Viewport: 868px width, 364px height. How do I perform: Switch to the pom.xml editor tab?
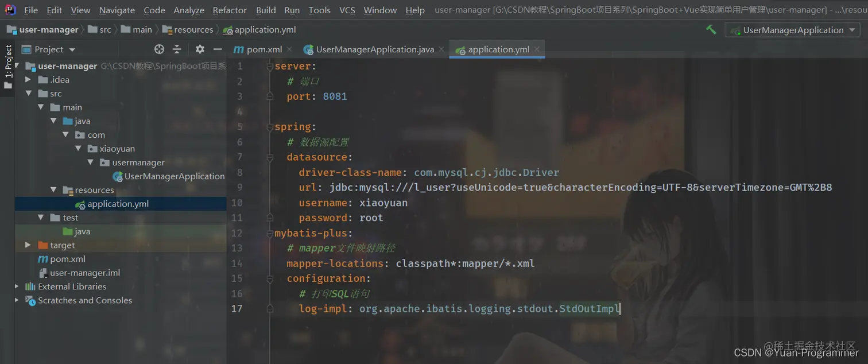pos(264,49)
